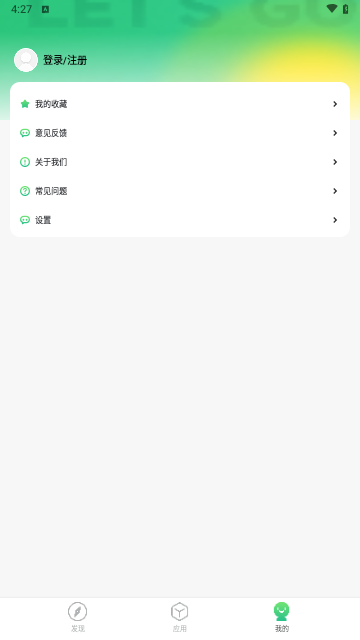Click the green star favorites icon
This screenshot has height=640, width=360.
(x=25, y=104)
